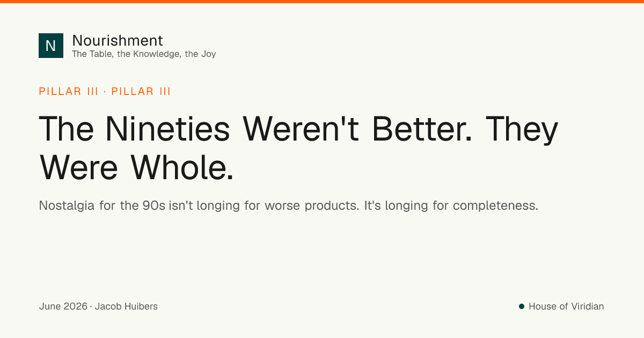
Task: Select the first PILLAR III label
Action: [69, 91]
